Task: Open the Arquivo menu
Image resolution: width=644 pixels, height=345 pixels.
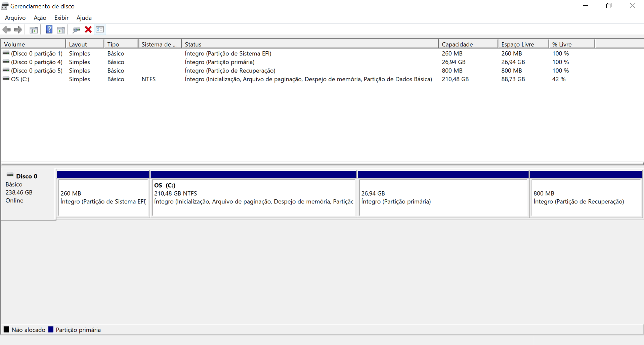Action: click(15, 18)
